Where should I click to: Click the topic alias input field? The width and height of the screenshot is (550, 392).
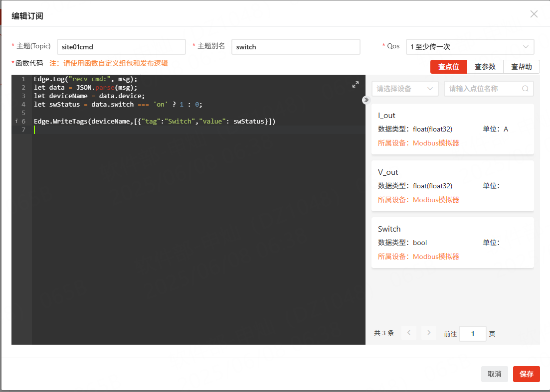click(295, 47)
